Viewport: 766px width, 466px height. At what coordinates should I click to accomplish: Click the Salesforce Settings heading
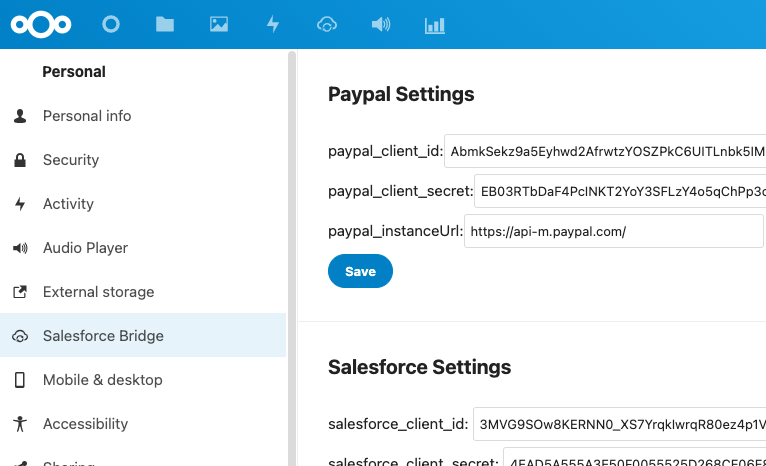tap(419, 367)
